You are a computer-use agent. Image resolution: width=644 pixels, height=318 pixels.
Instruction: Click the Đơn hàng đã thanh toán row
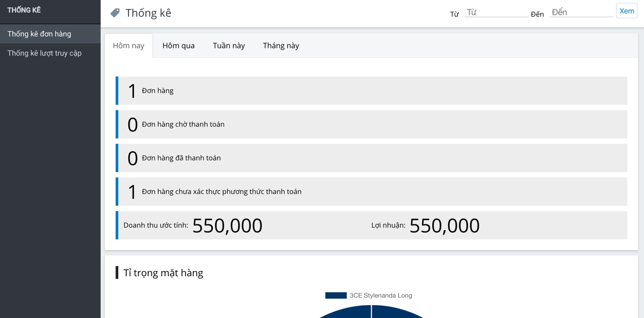(x=371, y=158)
